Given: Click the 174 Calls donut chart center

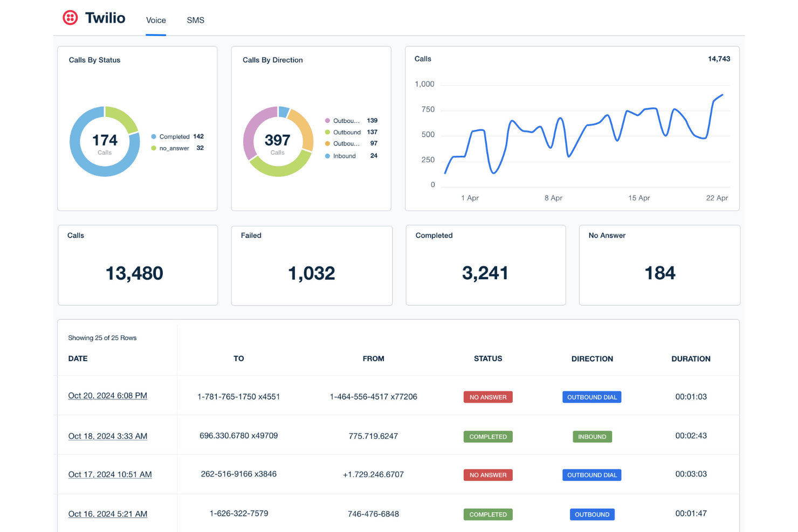Looking at the screenshot, I should (105, 142).
